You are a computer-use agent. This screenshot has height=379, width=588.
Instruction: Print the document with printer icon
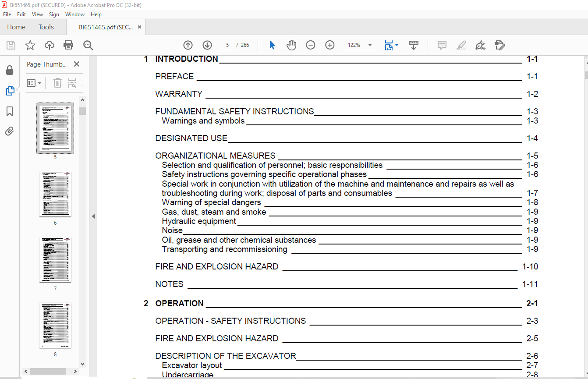[x=68, y=45]
